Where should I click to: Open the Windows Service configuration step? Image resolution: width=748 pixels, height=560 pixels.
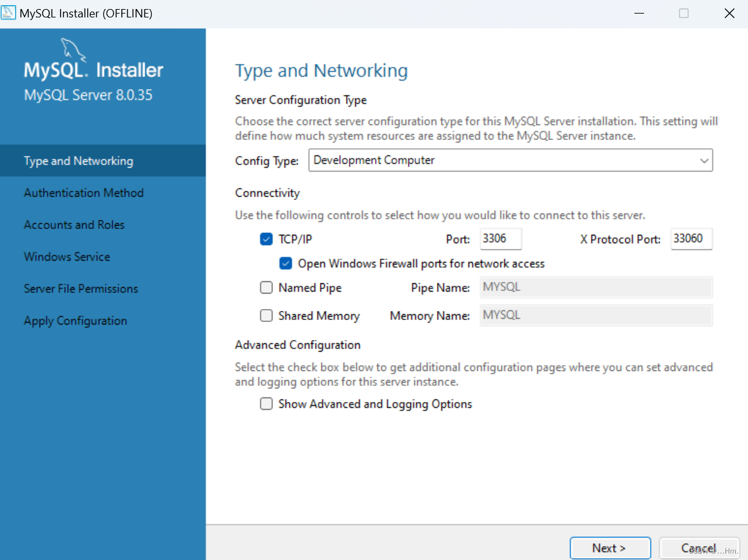66,256
